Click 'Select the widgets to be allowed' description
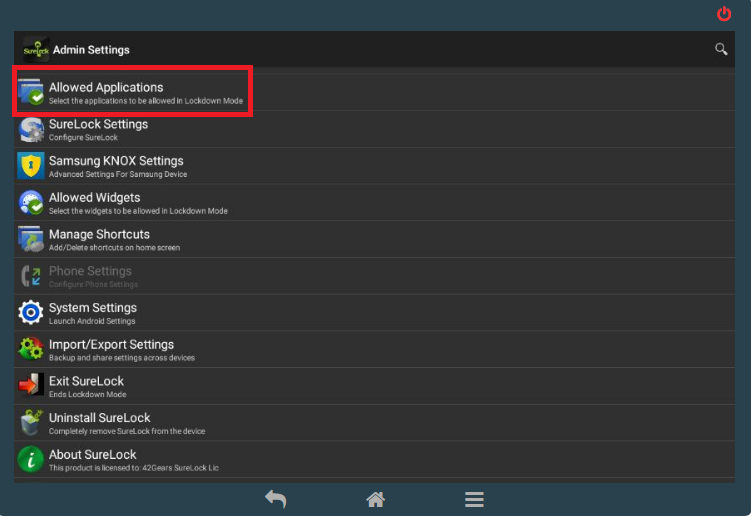 tap(138, 211)
